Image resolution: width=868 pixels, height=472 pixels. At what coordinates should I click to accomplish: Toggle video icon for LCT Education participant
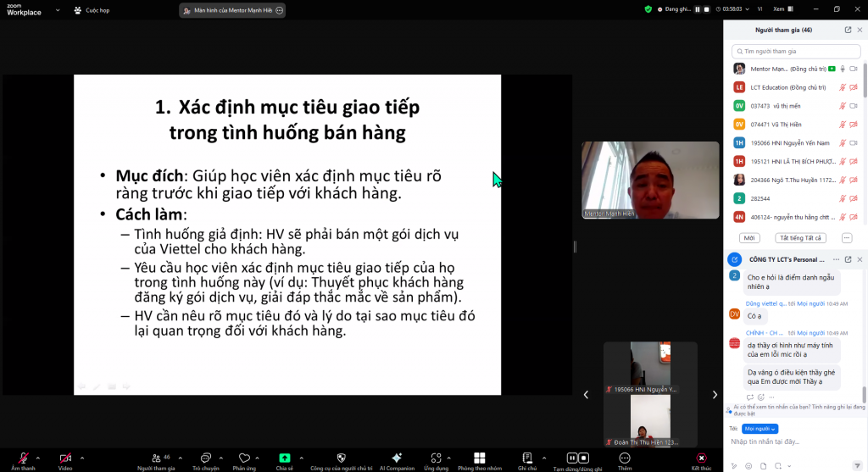click(x=854, y=87)
